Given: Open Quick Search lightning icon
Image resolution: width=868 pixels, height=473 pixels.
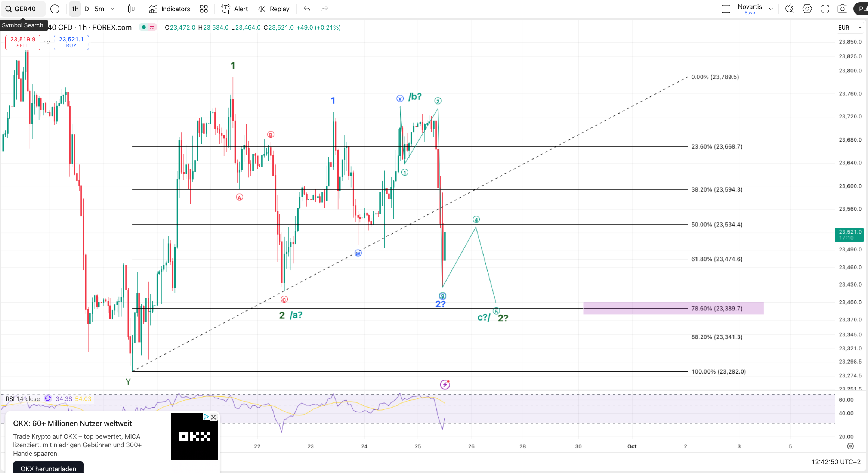Looking at the screenshot, I should click(789, 9).
